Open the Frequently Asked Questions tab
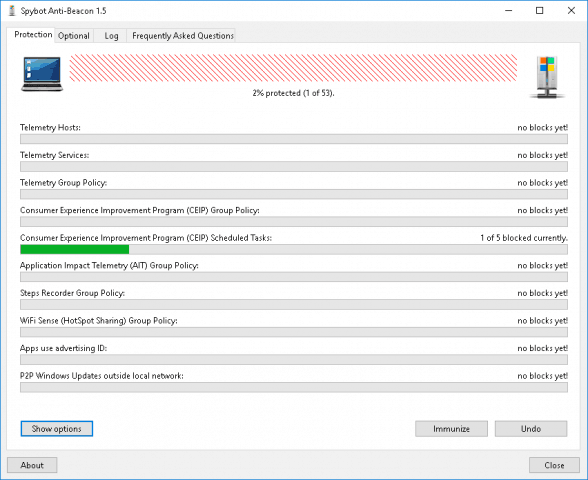Screen dimensions: 588x480 pos(183,36)
